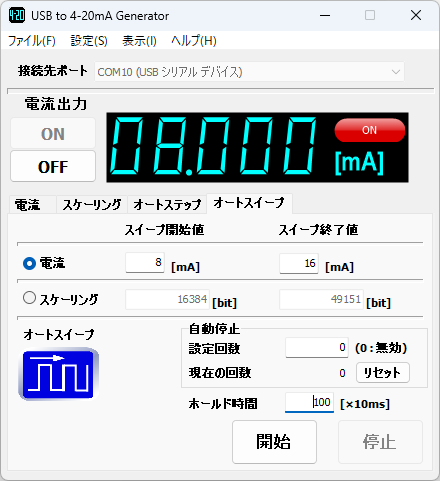Open the ファイル(F) menu

click(x=32, y=41)
